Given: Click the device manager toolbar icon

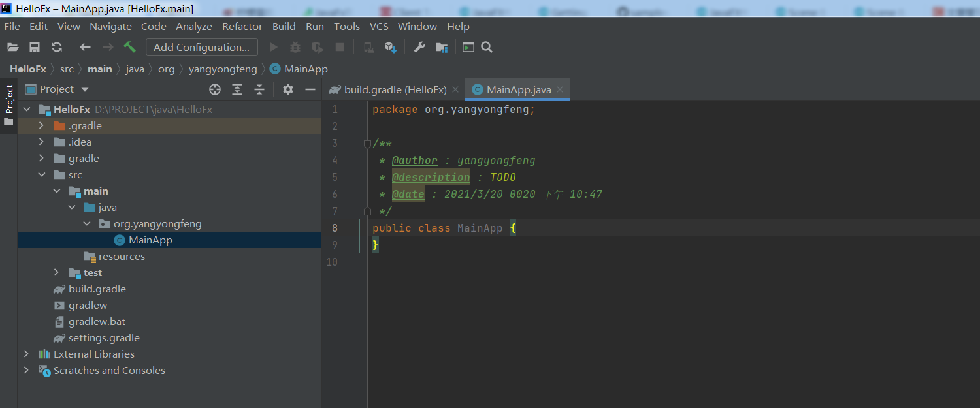Looking at the screenshot, I should 368,47.
